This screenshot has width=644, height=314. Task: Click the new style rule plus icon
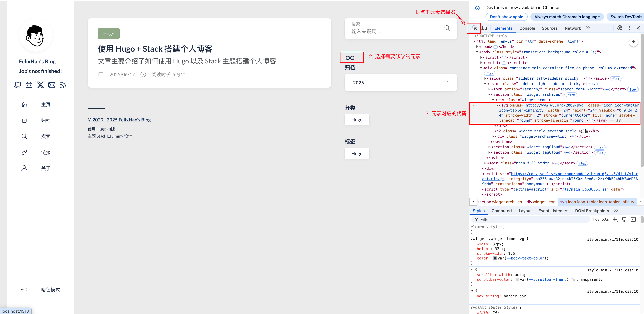615,219
